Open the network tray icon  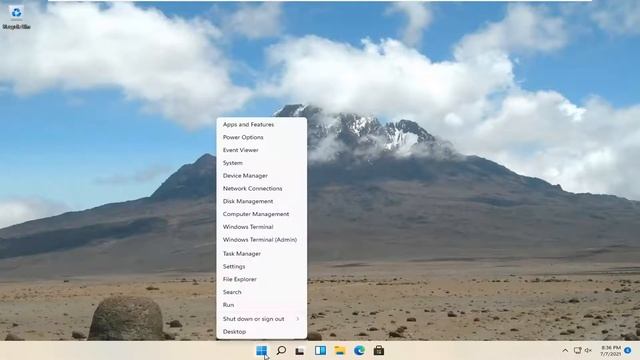coord(577,351)
